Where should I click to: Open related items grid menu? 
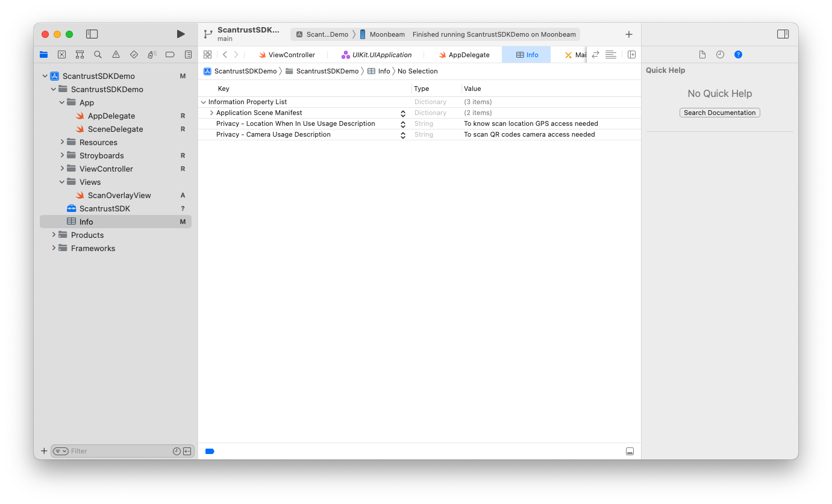pos(207,55)
